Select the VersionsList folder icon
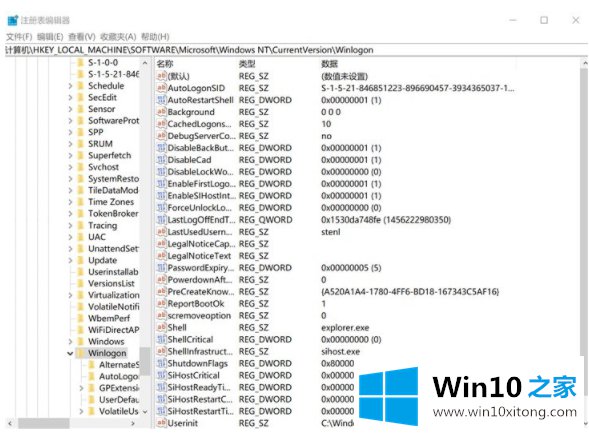Screen dimensions: 589x438 pos(81,284)
